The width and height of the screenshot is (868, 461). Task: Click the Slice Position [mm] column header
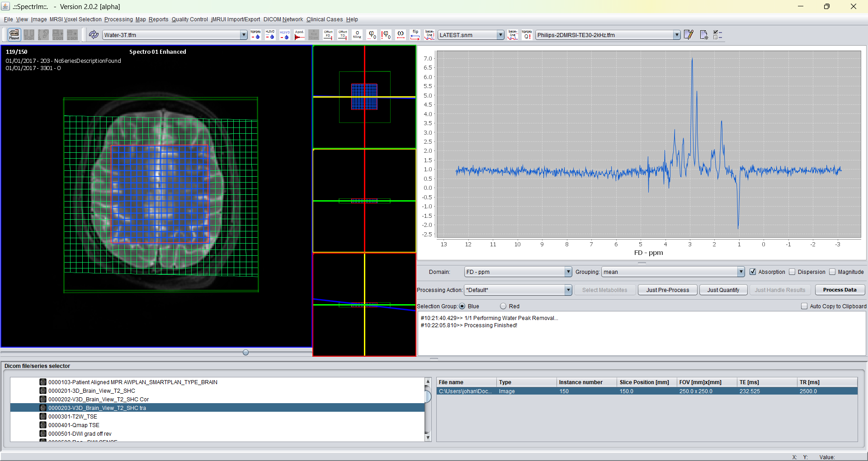pyautogui.click(x=646, y=382)
